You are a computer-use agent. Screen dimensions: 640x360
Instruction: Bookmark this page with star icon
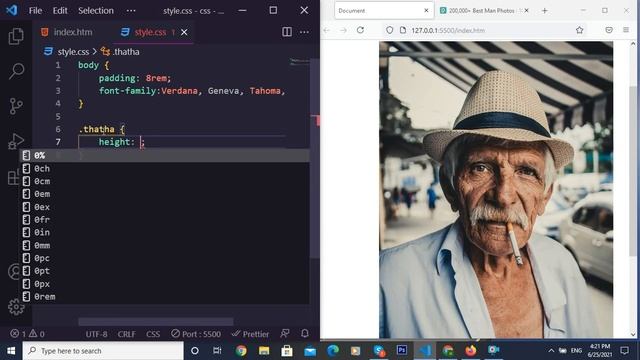(580, 30)
